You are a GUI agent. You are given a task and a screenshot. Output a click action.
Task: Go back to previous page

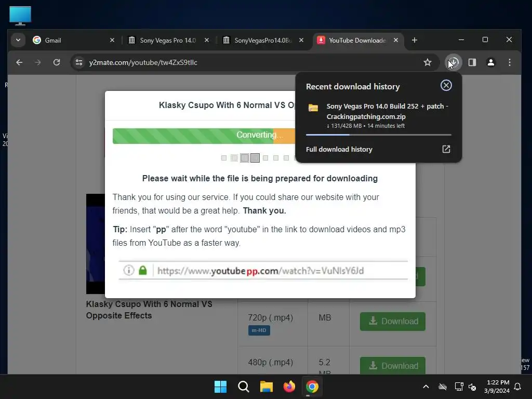tap(19, 62)
